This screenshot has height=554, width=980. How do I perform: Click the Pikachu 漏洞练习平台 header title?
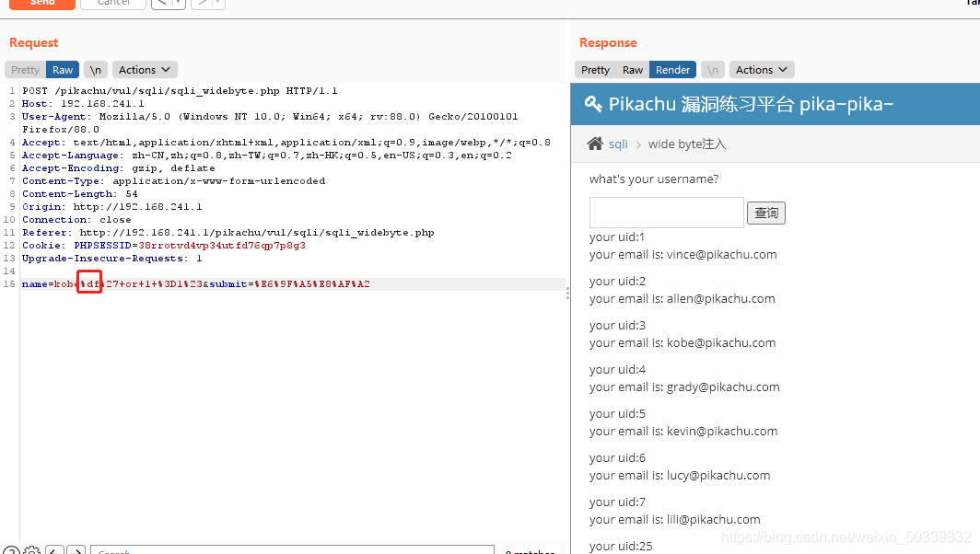pos(752,104)
